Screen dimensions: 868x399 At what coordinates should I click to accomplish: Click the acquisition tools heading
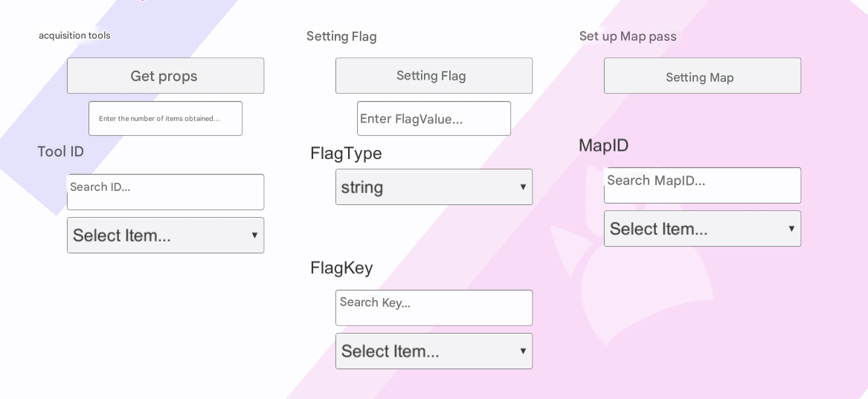[x=74, y=36]
